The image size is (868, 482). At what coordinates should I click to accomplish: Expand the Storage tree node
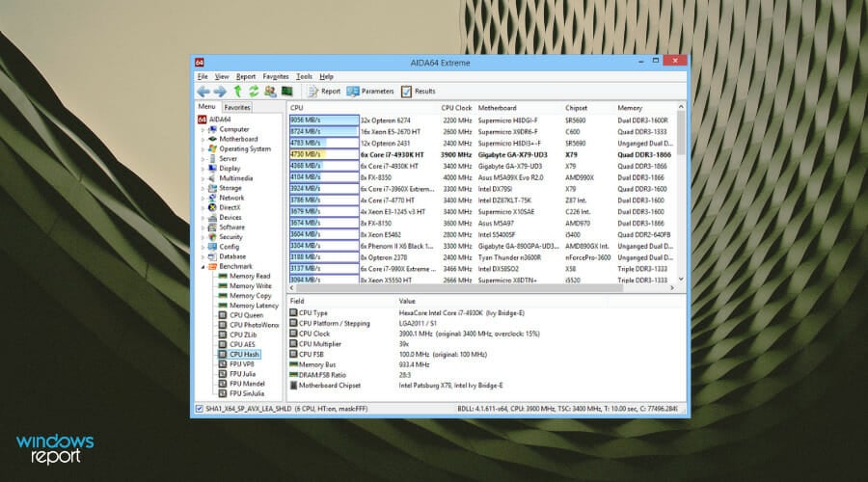pos(203,188)
